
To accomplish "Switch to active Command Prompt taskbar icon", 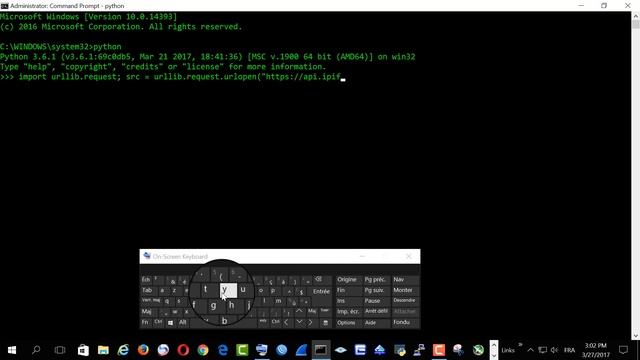I will tap(321, 350).
